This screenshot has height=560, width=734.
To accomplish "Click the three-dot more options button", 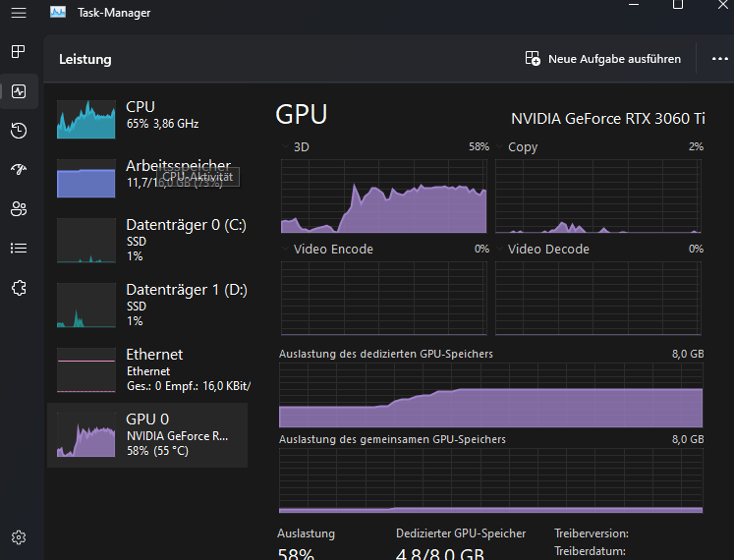I will tap(719, 59).
